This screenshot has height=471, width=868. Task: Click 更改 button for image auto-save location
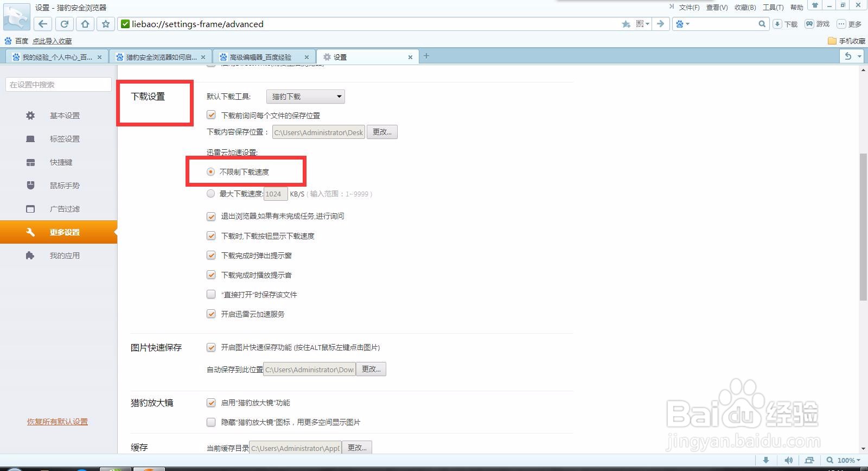click(x=371, y=369)
